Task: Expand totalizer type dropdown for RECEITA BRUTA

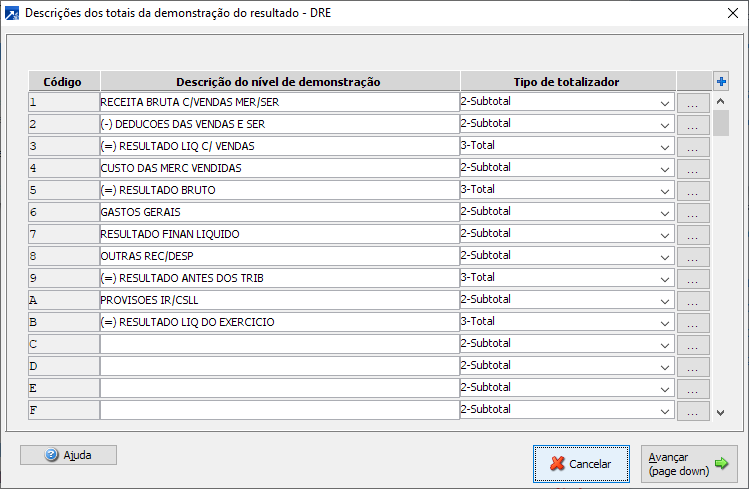Action: tap(665, 102)
